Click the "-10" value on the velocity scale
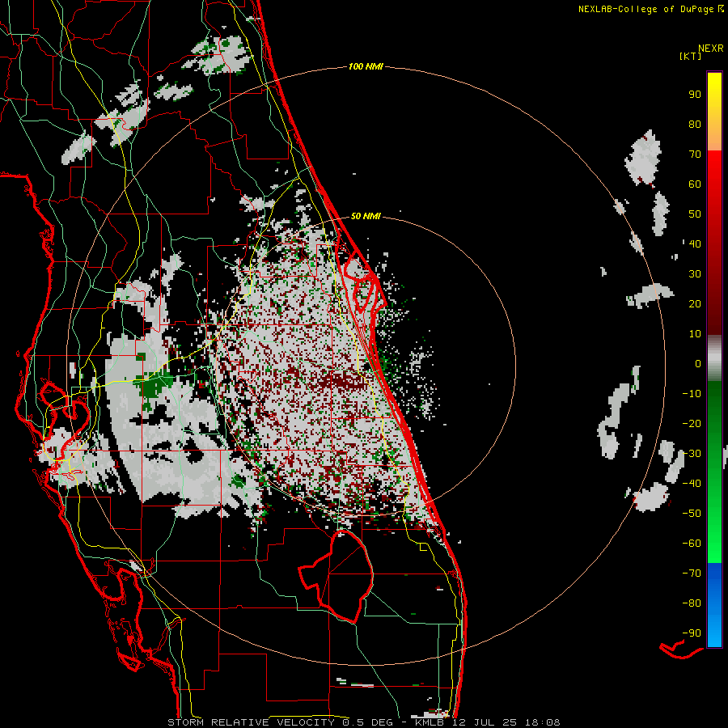 click(692, 394)
